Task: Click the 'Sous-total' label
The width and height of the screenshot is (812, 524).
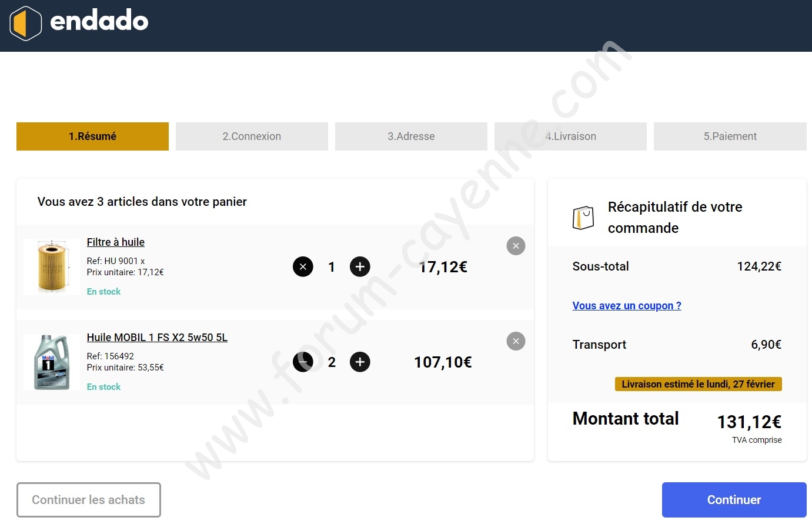Action: (601, 266)
